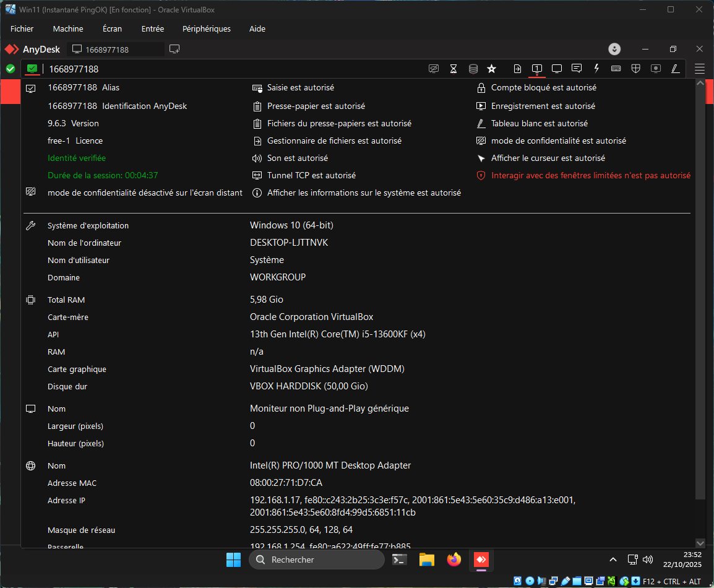The image size is (714, 588).
Task: Click the scroll down arrow of info panel
Action: point(700,542)
